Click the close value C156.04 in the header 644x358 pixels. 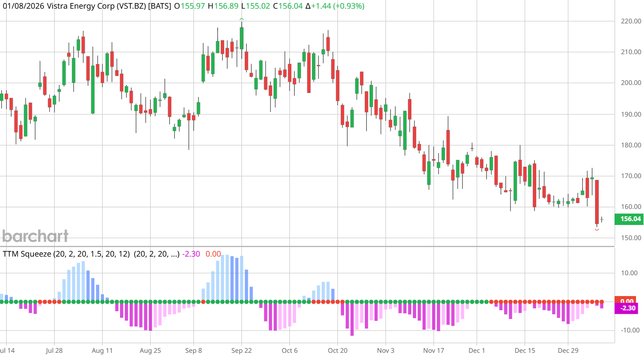288,6
